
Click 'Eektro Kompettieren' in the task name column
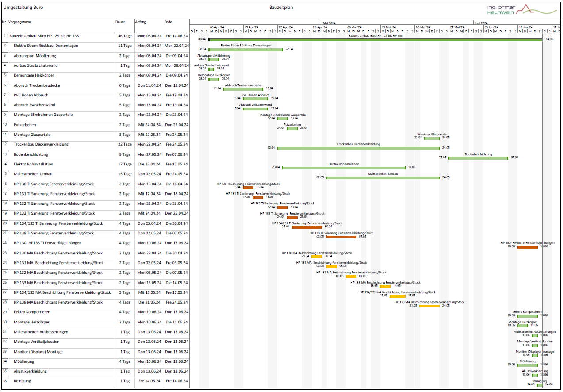32,312
